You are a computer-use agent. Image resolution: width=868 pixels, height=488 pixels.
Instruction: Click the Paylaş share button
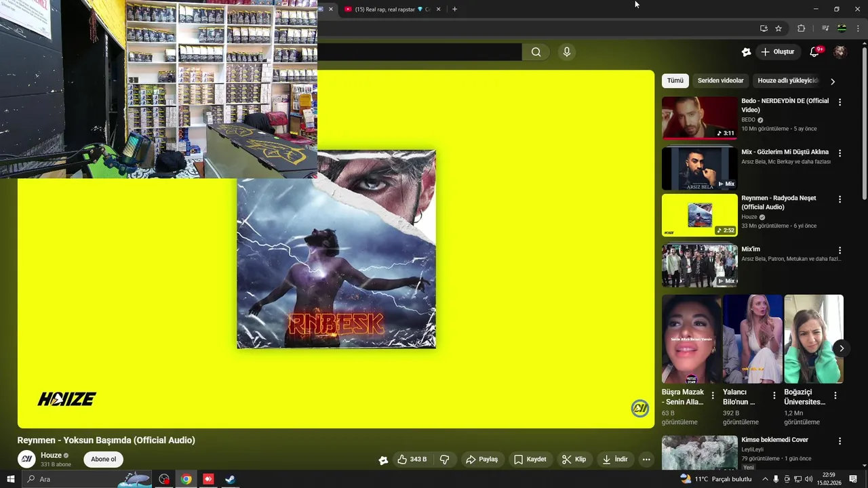pos(481,460)
